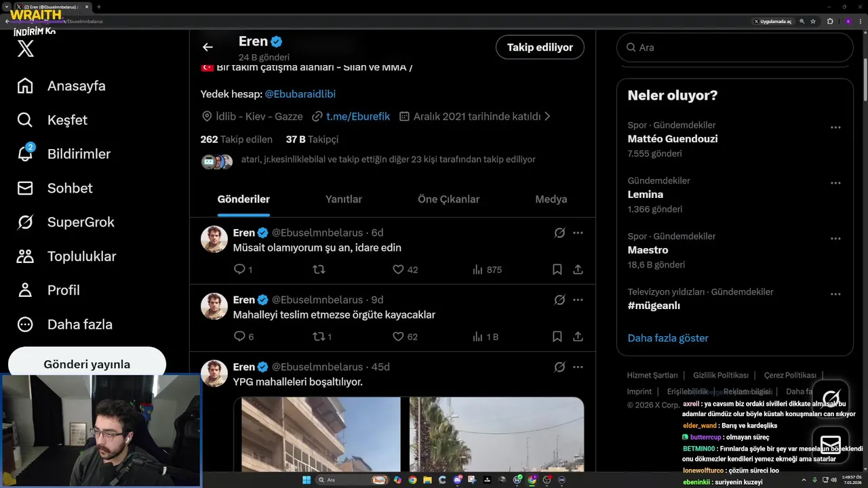Switch to Medya tab

pos(551,199)
